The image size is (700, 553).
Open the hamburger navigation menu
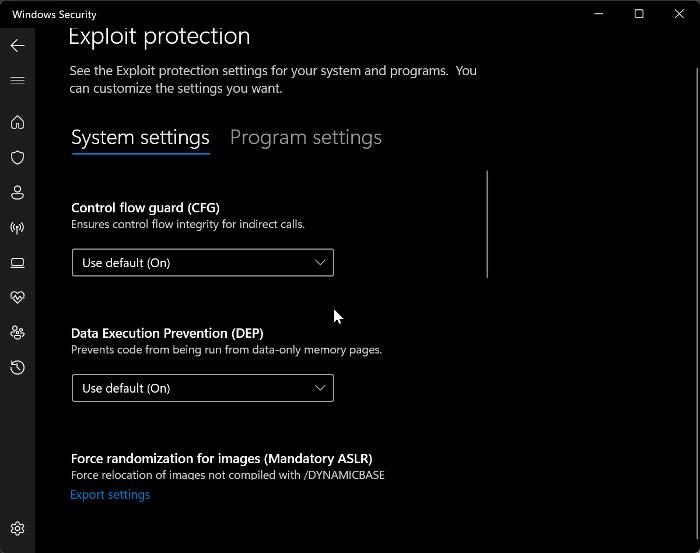coord(17,80)
